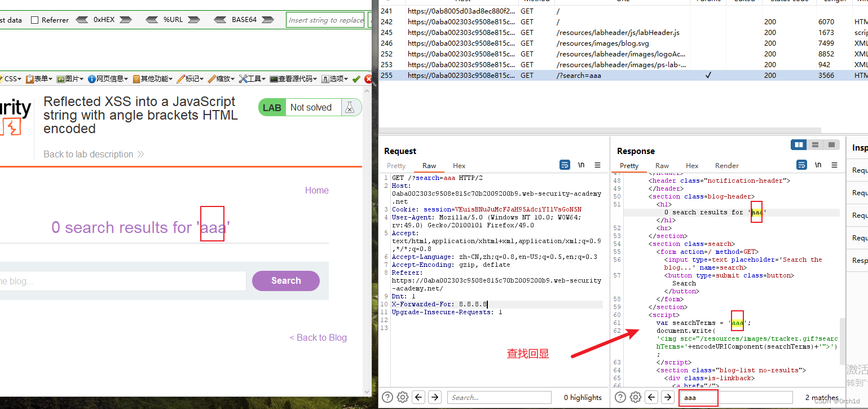Image resolution: width=868 pixels, height=409 pixels.
Task: Open the 选项 dropdown menu
Action: tap(334, 79)
